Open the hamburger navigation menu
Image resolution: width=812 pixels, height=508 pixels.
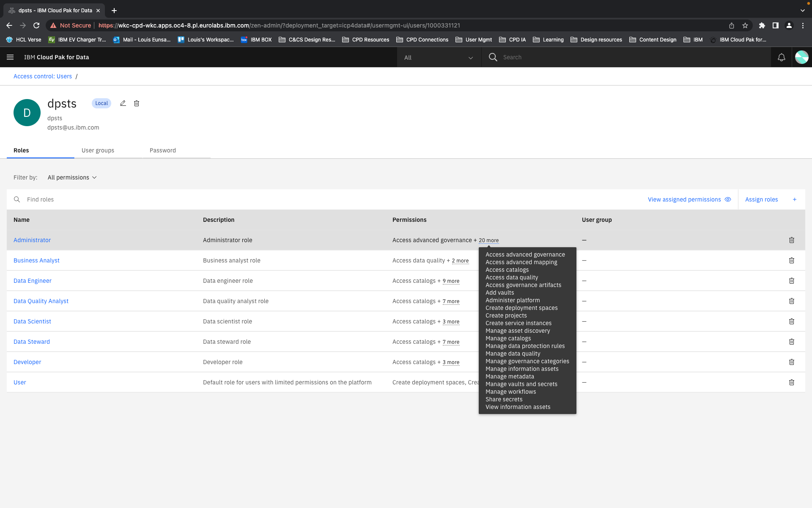[10, 57]
